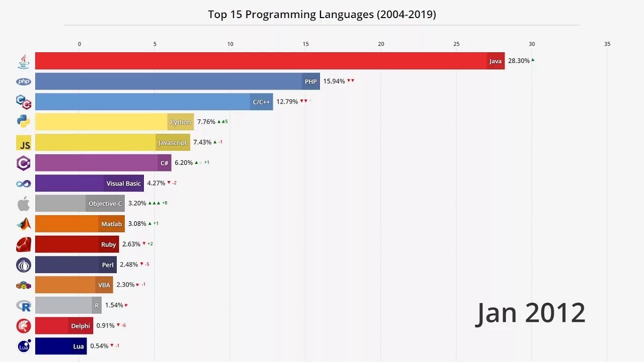The height and width of the screenshot is (362, 644).
Task: Click the gray Apple logo
Action: click(x=24, y=204)
